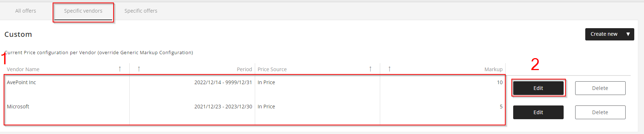This screenshot has width=644, height=134.
Task: Click the AvePoint period 2022/12/14 - 9999/12/31
Action: tap(223, 82)
